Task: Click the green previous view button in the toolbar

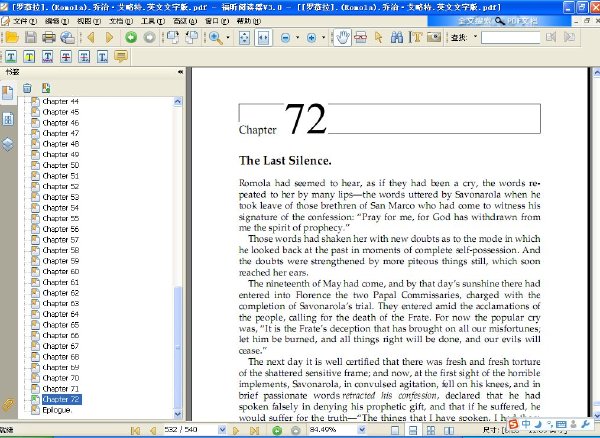Action: pyautogui.click(x=131, y=37)
